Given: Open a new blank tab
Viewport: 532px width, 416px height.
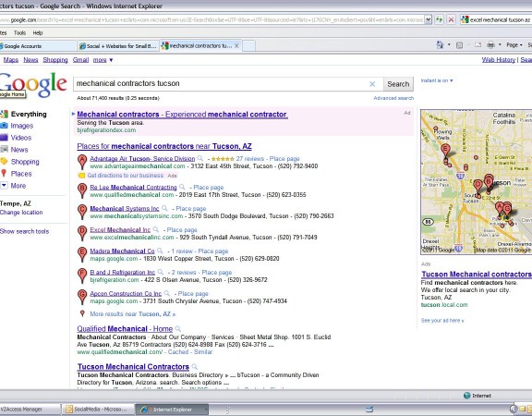Looking at the screenshot, I should coord(248,46).
